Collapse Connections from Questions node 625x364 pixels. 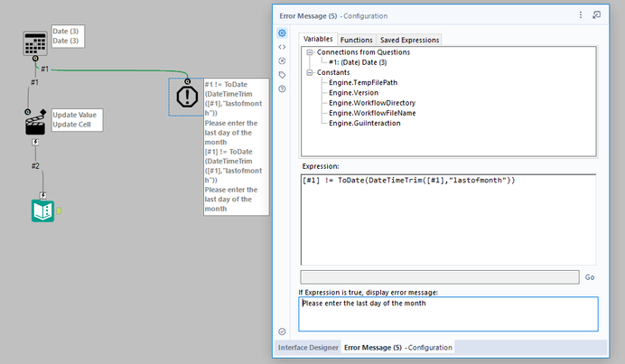click(309, 52)
